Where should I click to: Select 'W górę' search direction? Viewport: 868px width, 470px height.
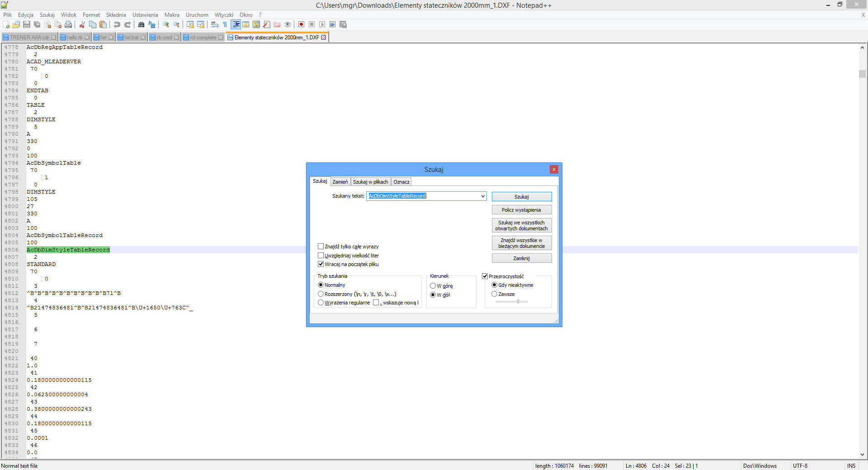(433, 286)
